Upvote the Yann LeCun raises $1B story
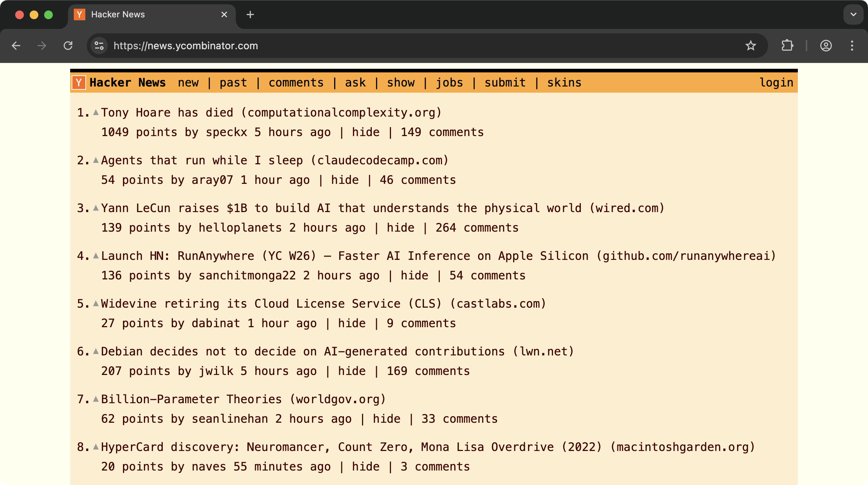Viewport: 868px width, 485px height. pos(96,208)
